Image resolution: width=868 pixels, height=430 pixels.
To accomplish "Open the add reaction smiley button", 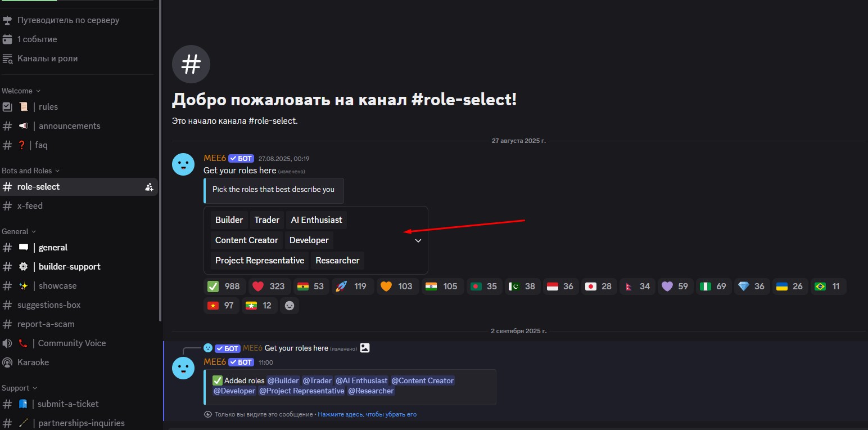I will pos(290,306).
